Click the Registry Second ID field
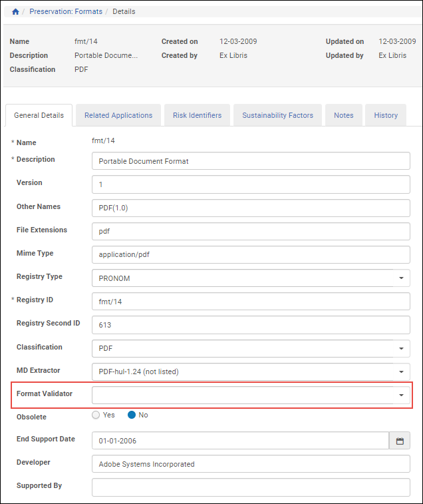This screenshot has height=504, width=423. (250, 325)
